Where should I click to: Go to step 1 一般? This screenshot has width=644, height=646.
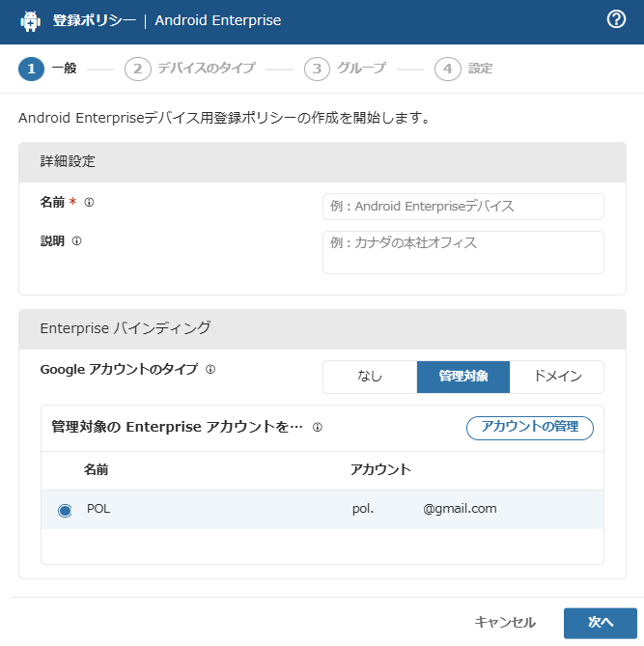(x=48, y=69)
